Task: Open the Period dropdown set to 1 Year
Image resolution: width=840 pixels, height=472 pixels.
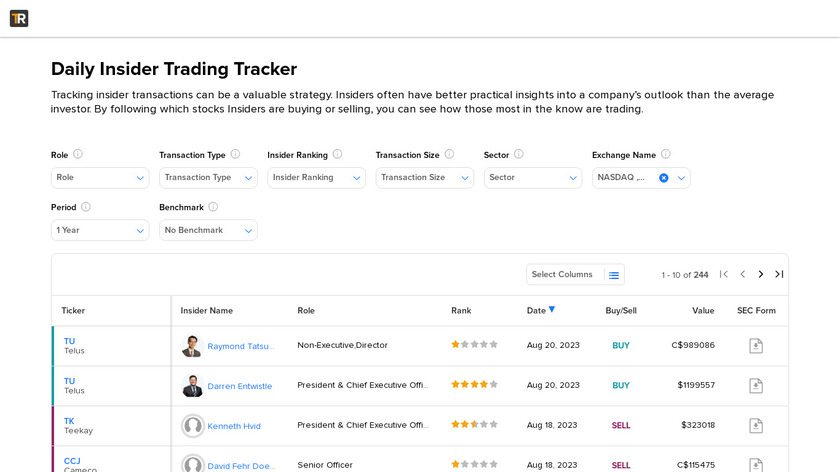Action: coord(100,230)
